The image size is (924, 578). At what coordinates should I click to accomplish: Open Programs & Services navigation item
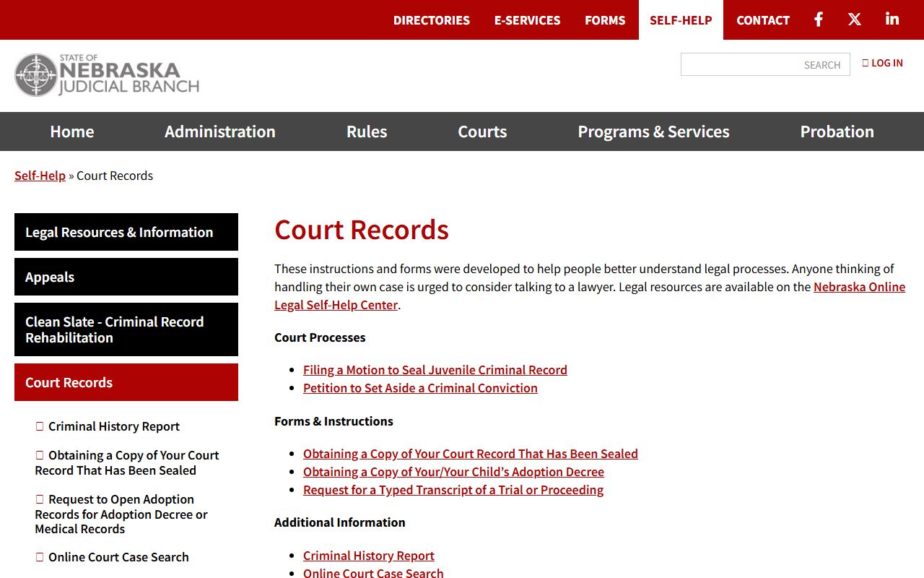pyautogui.click(x=653, y=131)
